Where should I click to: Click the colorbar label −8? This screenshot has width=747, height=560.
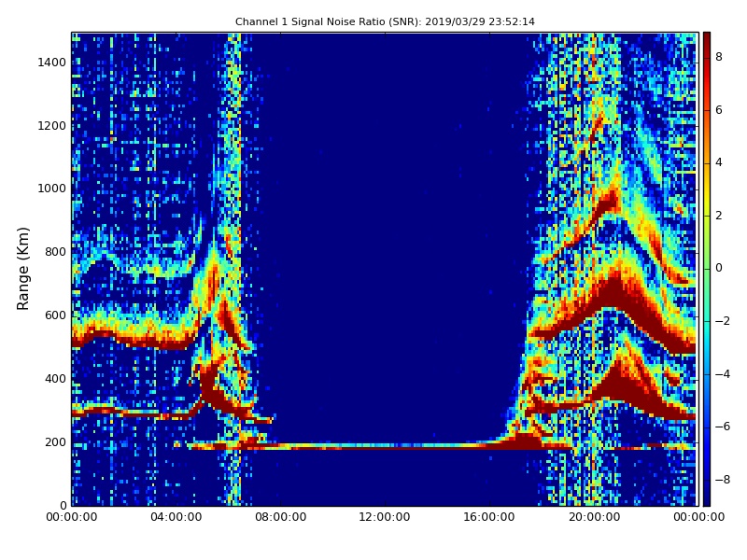point(723,480)
